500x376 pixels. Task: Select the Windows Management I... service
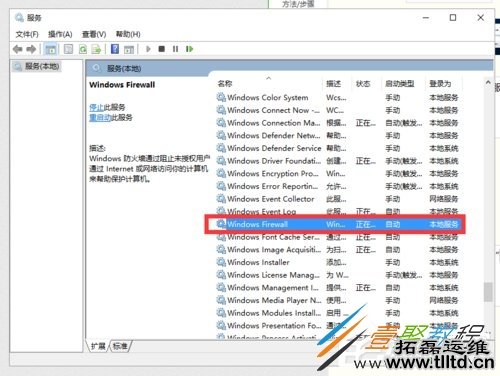pos(338,287)
